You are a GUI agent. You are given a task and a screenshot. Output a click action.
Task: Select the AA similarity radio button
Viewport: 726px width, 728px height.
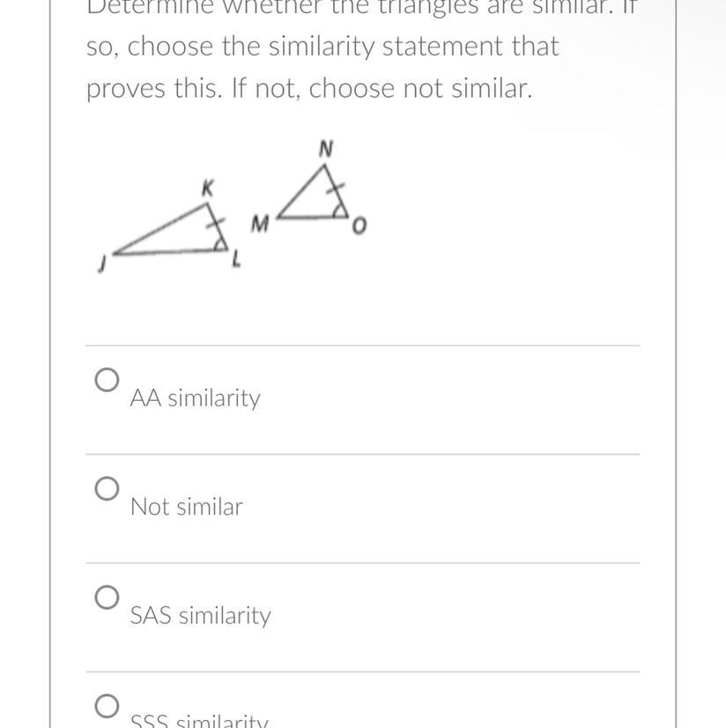[107, 380]
